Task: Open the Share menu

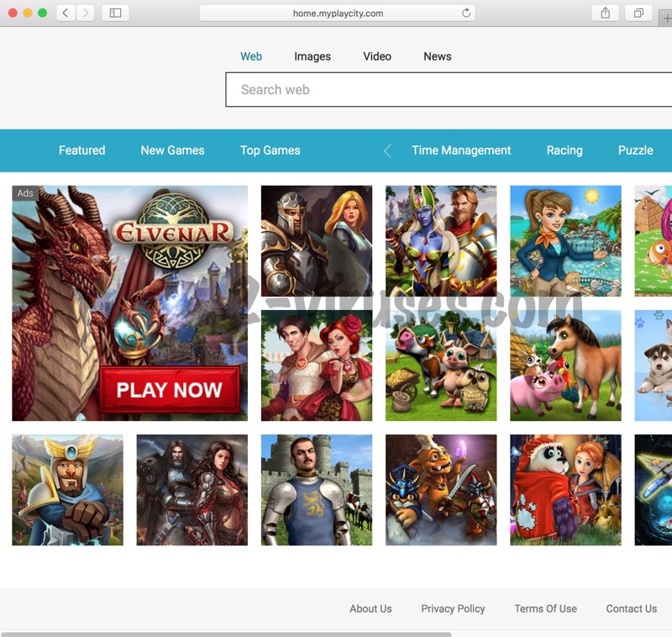Action: click(x=605, y=13)
